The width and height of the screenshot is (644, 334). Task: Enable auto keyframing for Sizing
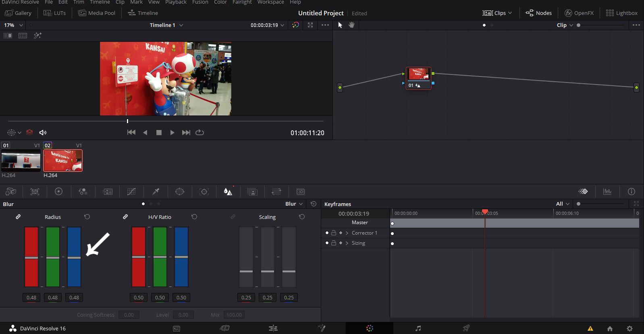click(x=341, y=243)
